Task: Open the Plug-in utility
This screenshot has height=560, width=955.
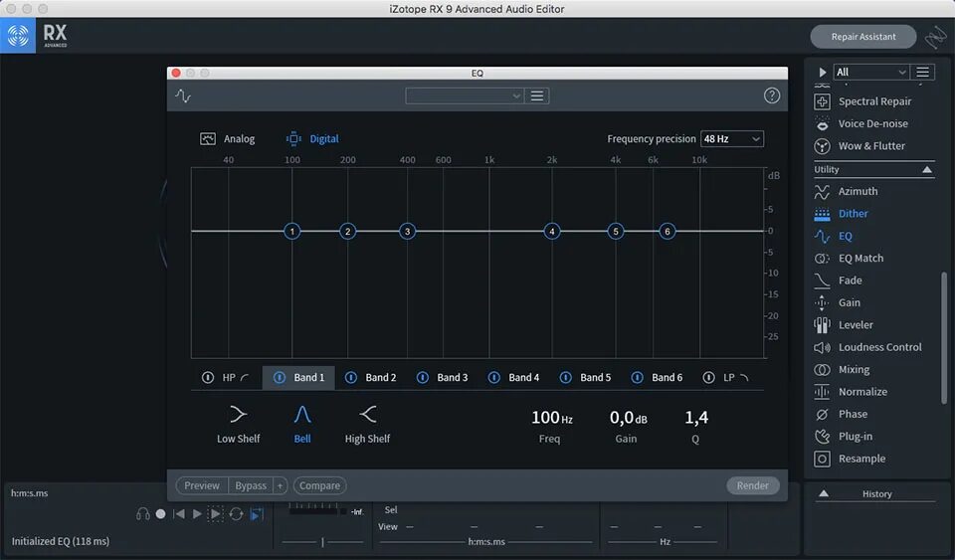Action: pos(843,437)
